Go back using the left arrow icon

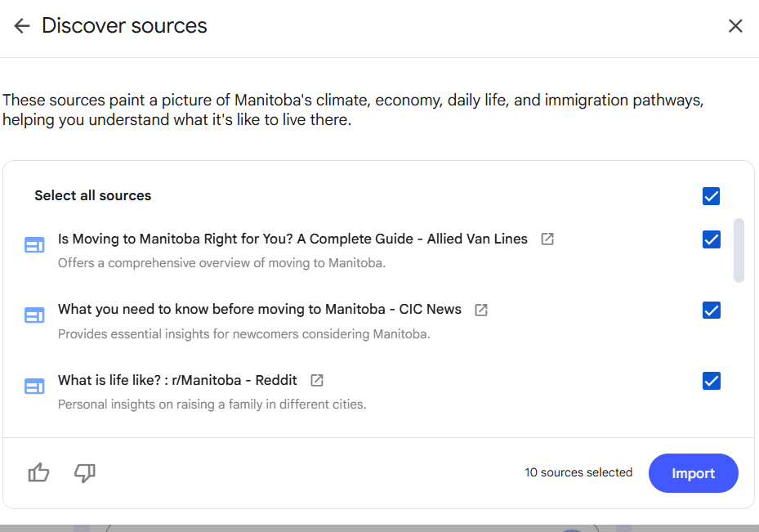pyautogui.click(x=22, y=25)
